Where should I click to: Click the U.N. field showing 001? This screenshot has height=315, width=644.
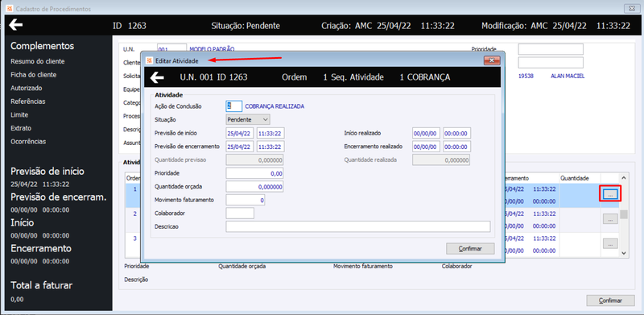coord(171,48)
